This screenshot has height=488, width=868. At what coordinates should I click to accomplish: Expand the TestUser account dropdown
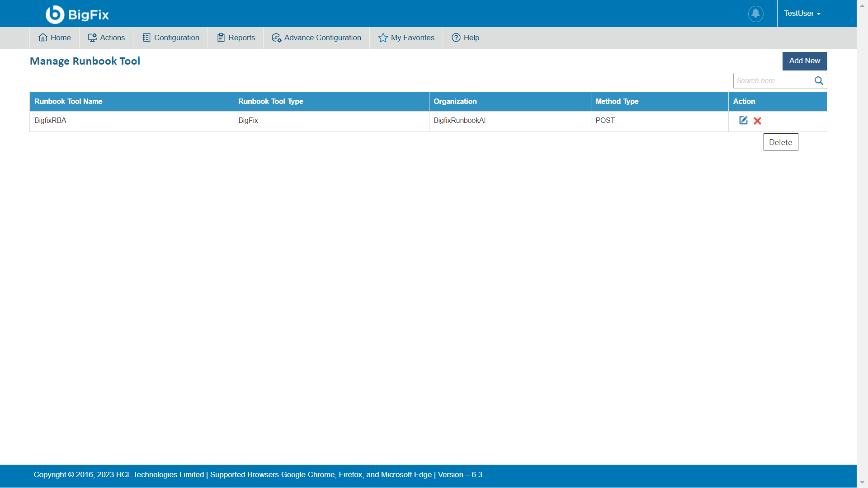tap(802, 14)
